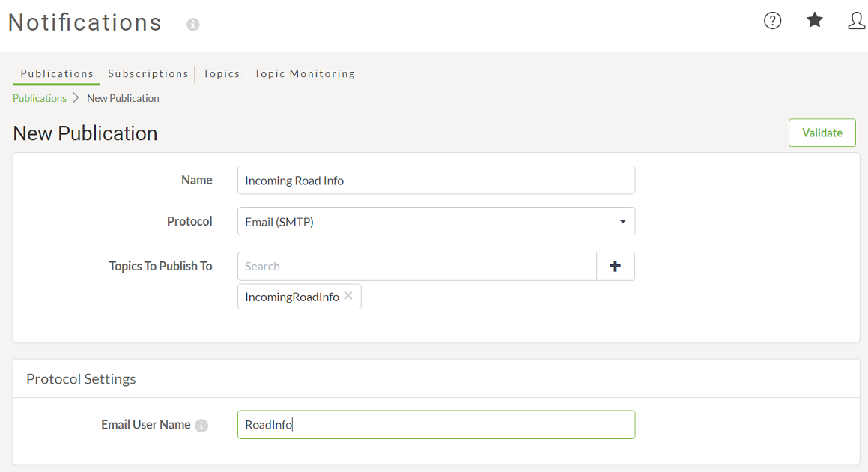This screenshot has height=472, width=868.
Task: Click the Email User Name label
Action: [145, 424]
